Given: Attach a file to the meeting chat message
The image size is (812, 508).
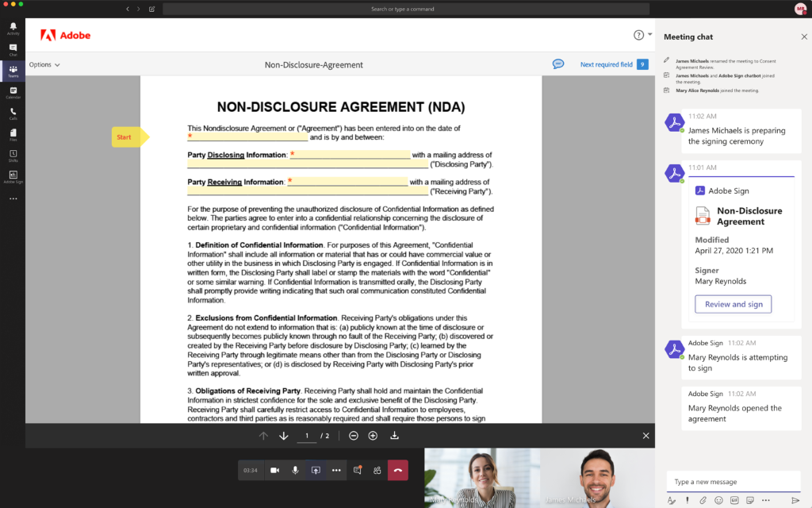Looking at the screenshot, I should [x=703, y=500].
